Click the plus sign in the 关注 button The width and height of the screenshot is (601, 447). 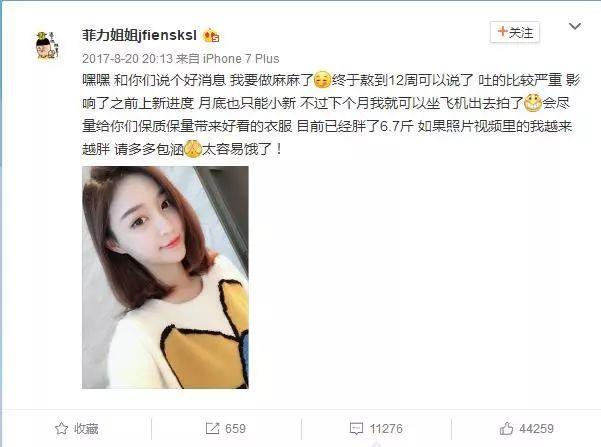502,31
